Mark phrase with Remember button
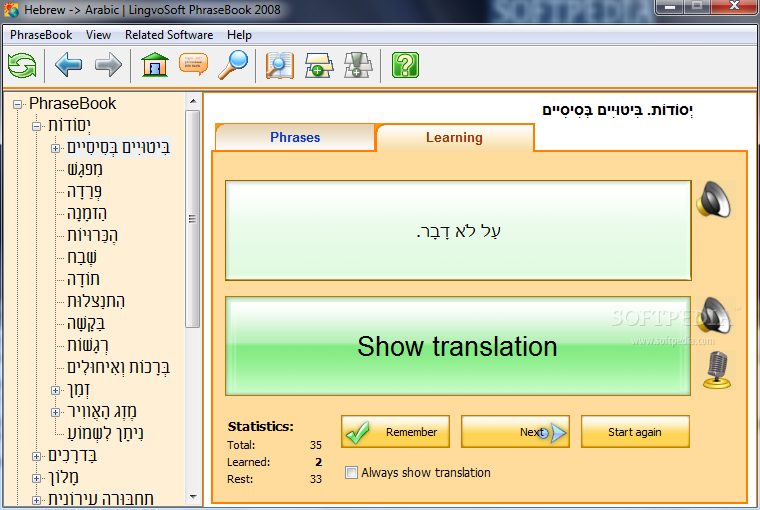The image size is (760, 510). pos(395,431)
